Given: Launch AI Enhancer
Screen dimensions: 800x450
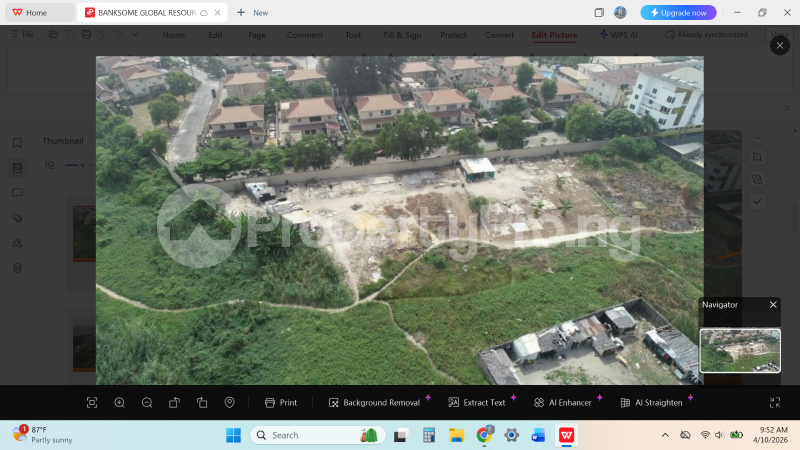Looking at the screenshot, I should (562, 403).
